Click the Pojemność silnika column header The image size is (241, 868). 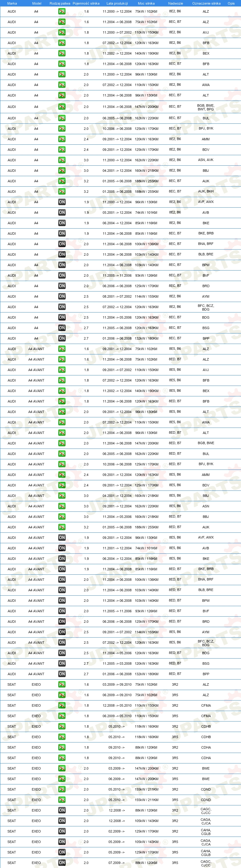86,3
